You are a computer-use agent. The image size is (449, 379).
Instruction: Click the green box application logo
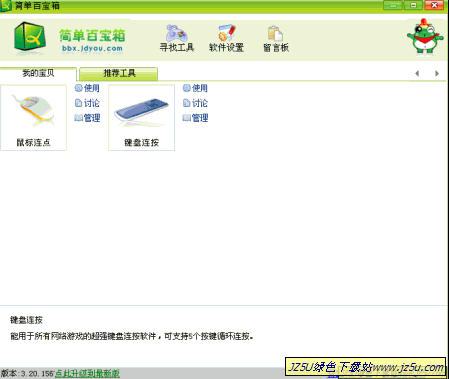pyautogui.click(x=30, y=37)
